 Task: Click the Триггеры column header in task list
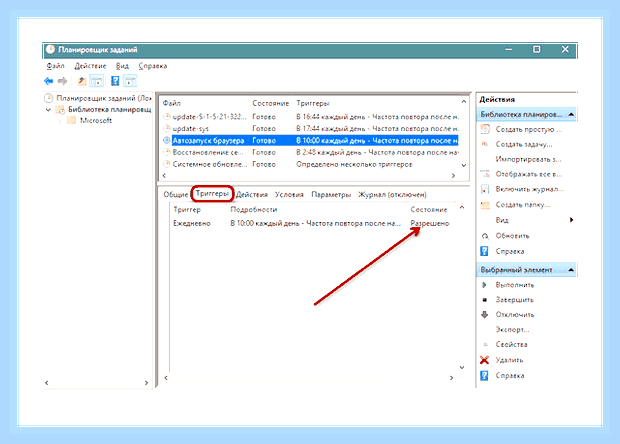pyautogui.click(x=313, y=103)
